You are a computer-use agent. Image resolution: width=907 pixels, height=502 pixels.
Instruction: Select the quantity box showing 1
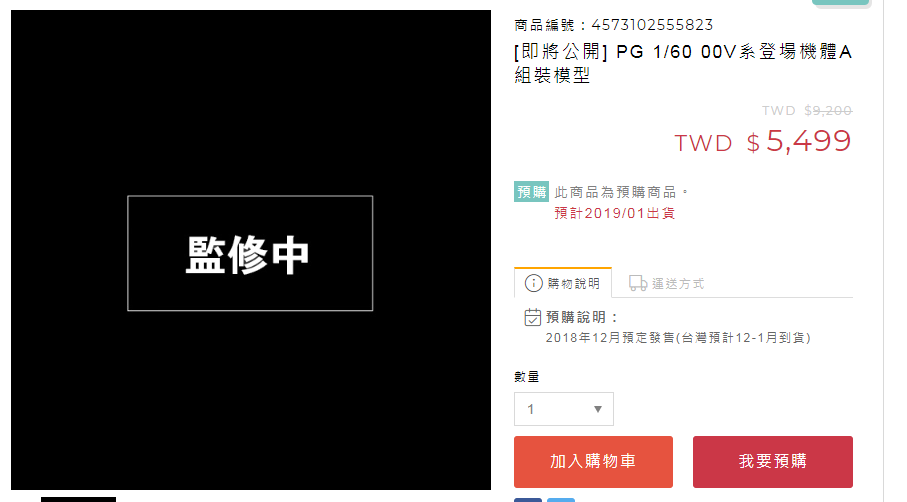coord(563,409)
